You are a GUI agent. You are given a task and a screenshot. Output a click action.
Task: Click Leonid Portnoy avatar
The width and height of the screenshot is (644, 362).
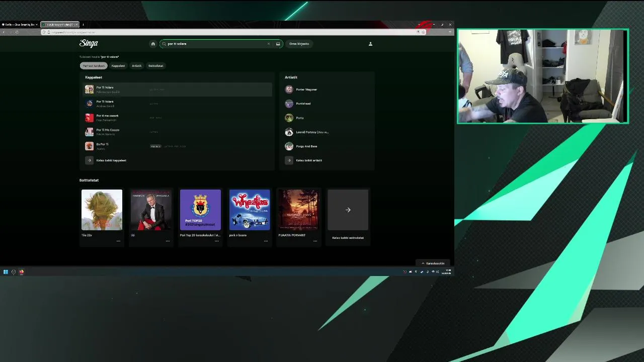pos(289,132)
